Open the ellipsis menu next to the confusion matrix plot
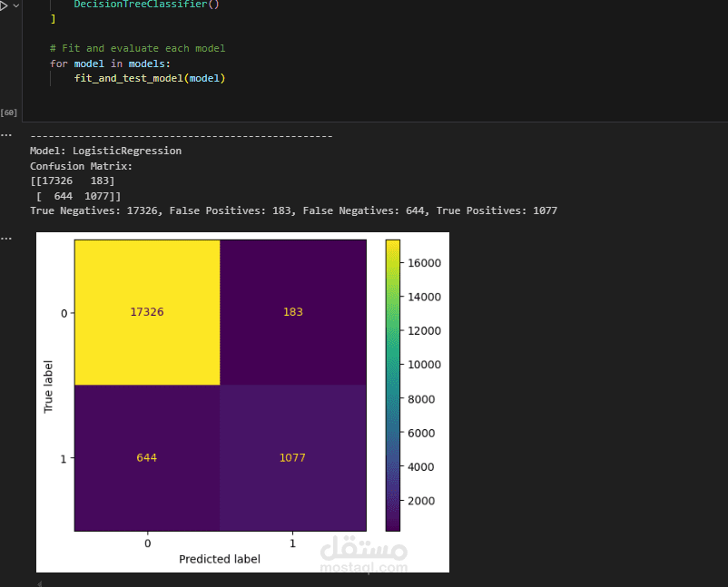 (x=6, y=239)
